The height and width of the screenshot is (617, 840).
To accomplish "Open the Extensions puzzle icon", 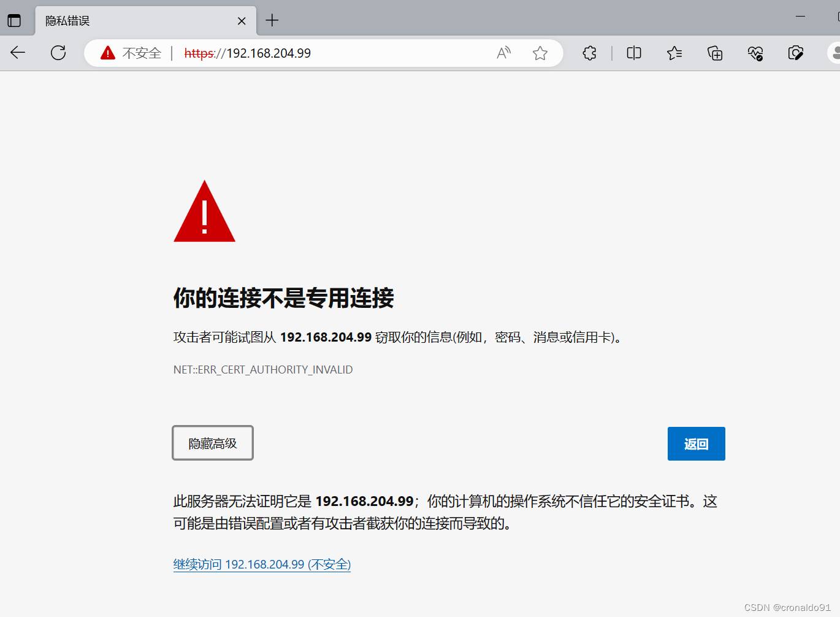I will pos(589,53).
